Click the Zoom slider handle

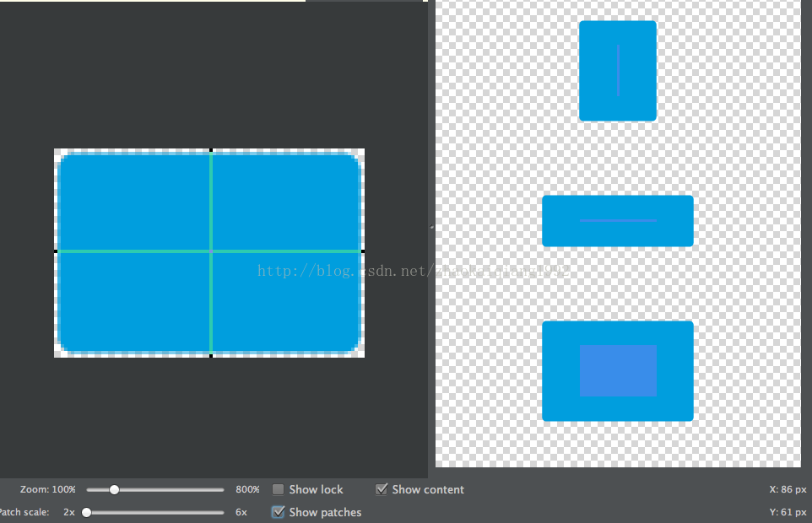pyautogui.click(x=114, y=489)
